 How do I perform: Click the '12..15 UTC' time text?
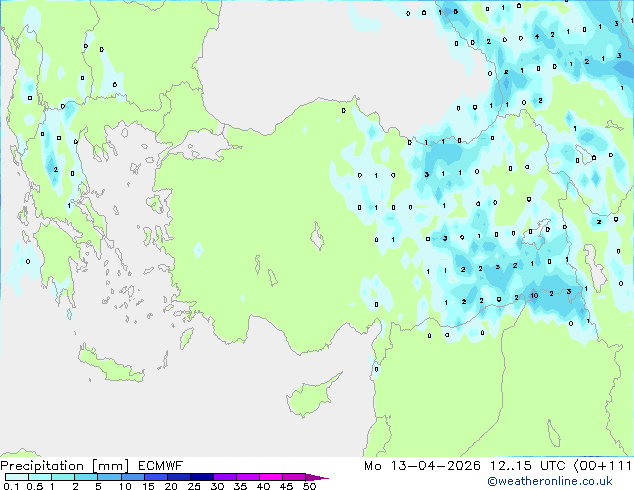click(528, 466)
